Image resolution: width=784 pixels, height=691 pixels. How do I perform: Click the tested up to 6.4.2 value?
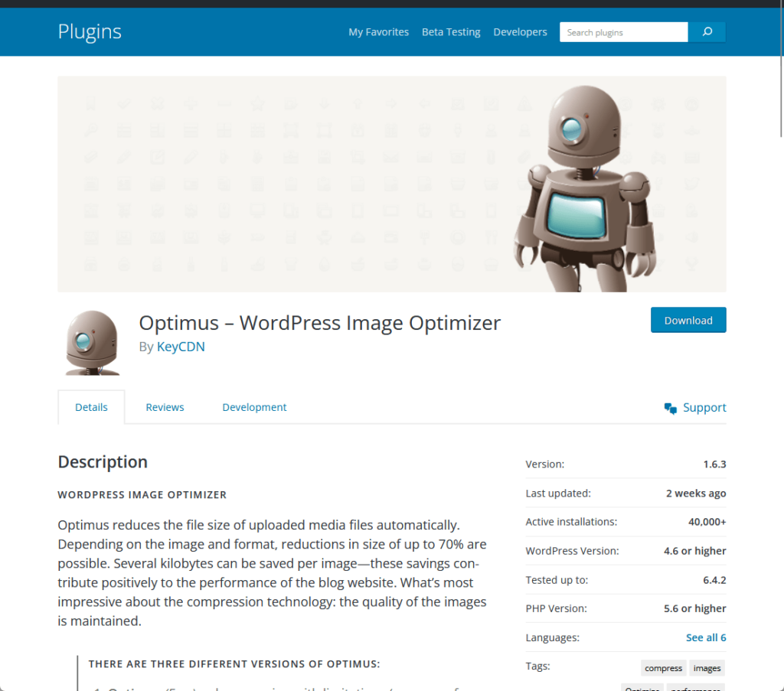714,579
